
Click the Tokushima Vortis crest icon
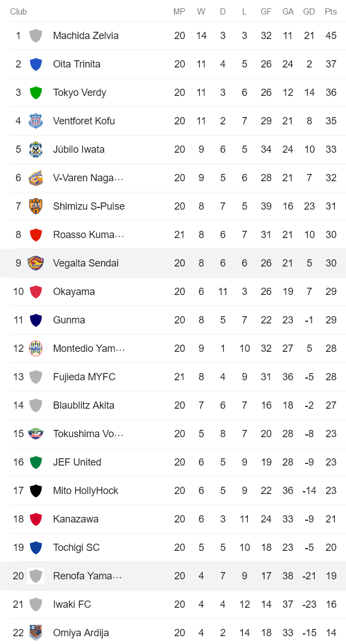pyautogui.click(x=36, y=433)
